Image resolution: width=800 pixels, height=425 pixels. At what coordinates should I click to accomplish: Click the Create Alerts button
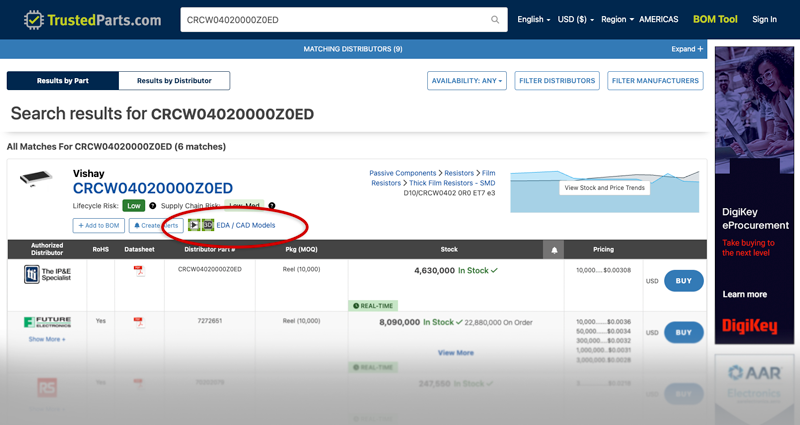[156, 226]
